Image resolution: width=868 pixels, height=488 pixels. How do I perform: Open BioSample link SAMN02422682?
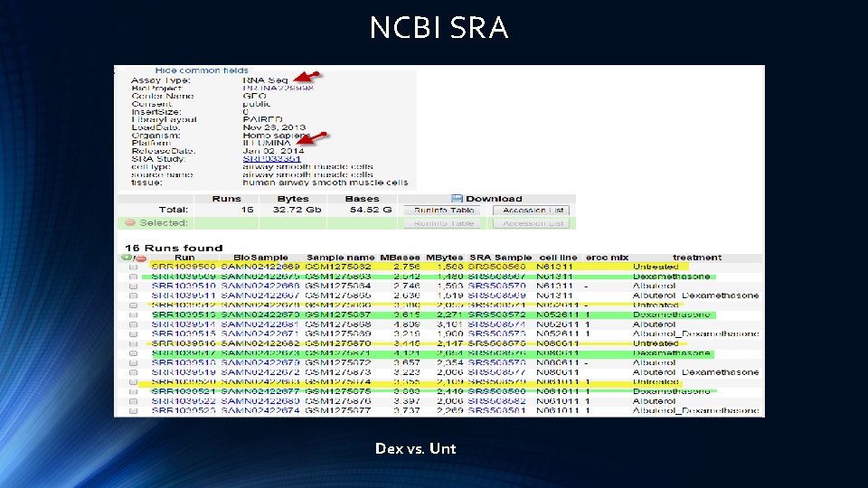pos(260,343)
